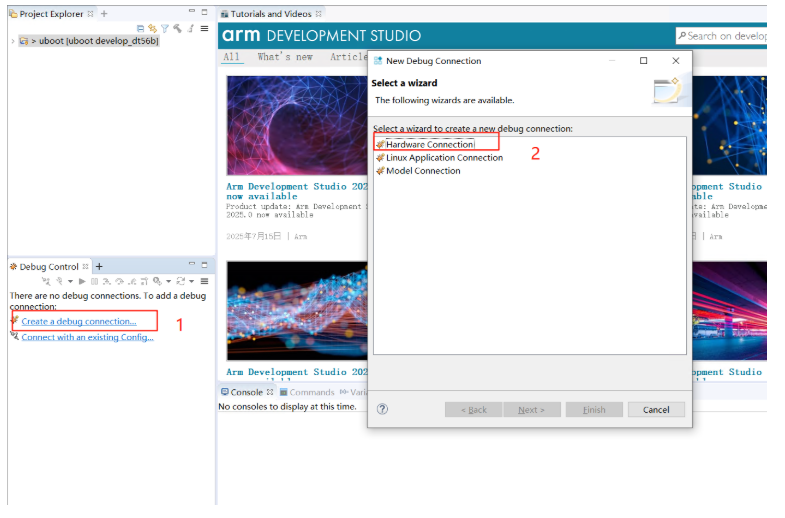The image size is (785, 518).
Task: Select Hardware Connection wizard
Action: 429,145
